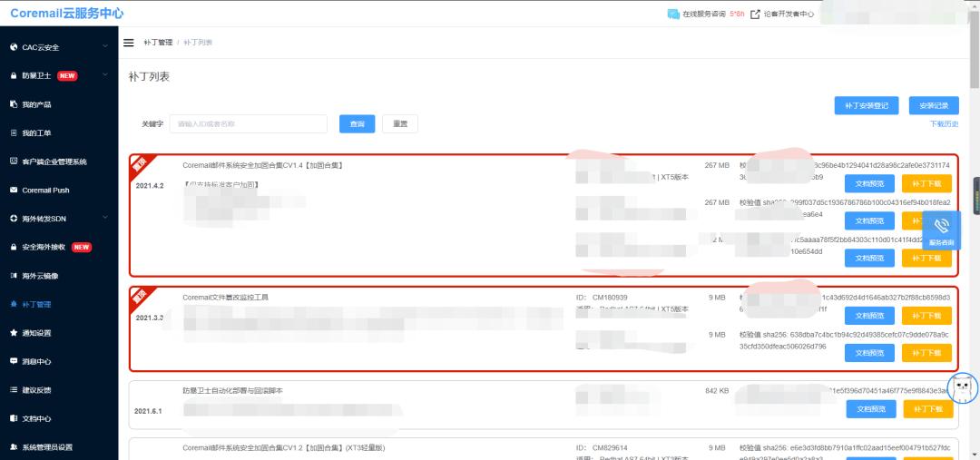Click the ID: CM180939 text
This screenshot has height=460, width=980.
[602, 298]
